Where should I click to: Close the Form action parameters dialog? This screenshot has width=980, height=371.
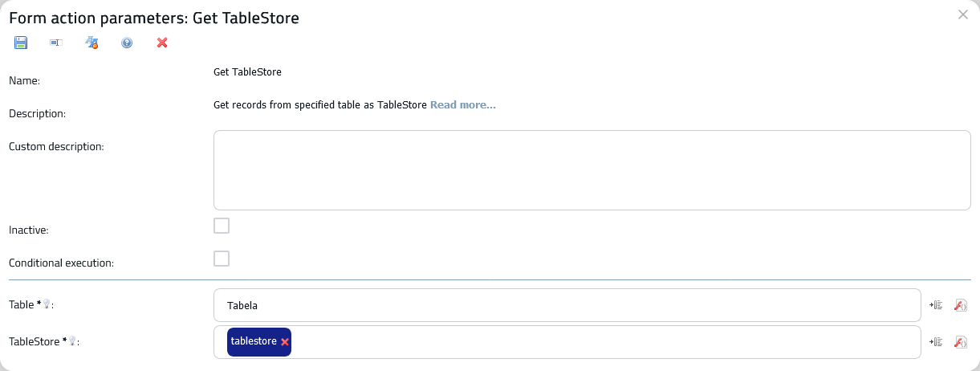(x=963, y=14)
